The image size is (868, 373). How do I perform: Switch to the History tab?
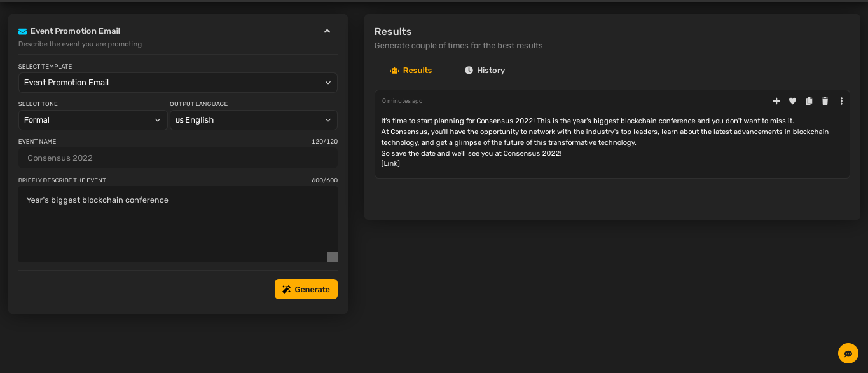(x=485, y=71)
